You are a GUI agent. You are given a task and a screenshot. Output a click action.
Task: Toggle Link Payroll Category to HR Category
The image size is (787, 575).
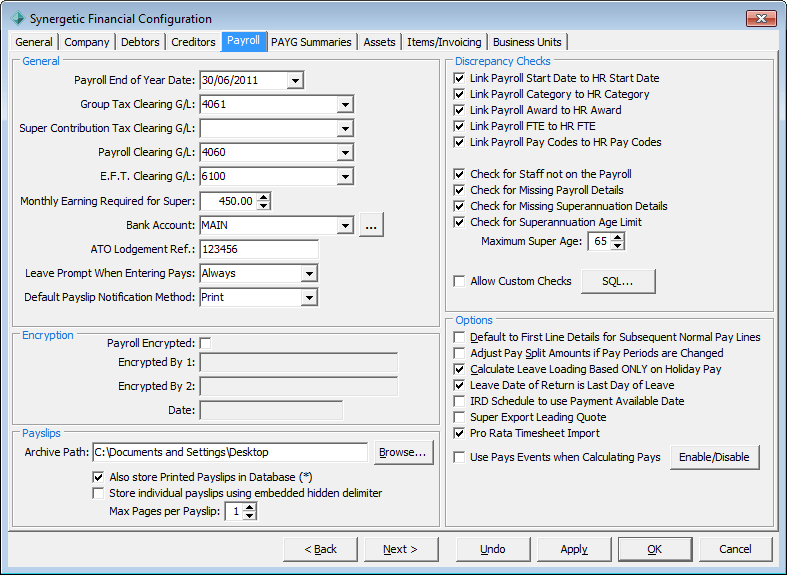(459, 94)
